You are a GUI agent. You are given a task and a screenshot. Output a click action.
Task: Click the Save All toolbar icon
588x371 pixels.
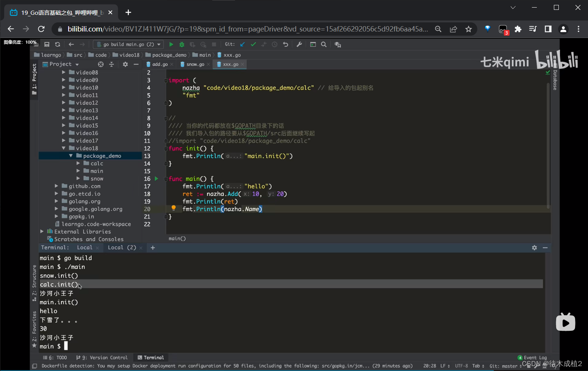click(47, 44)
